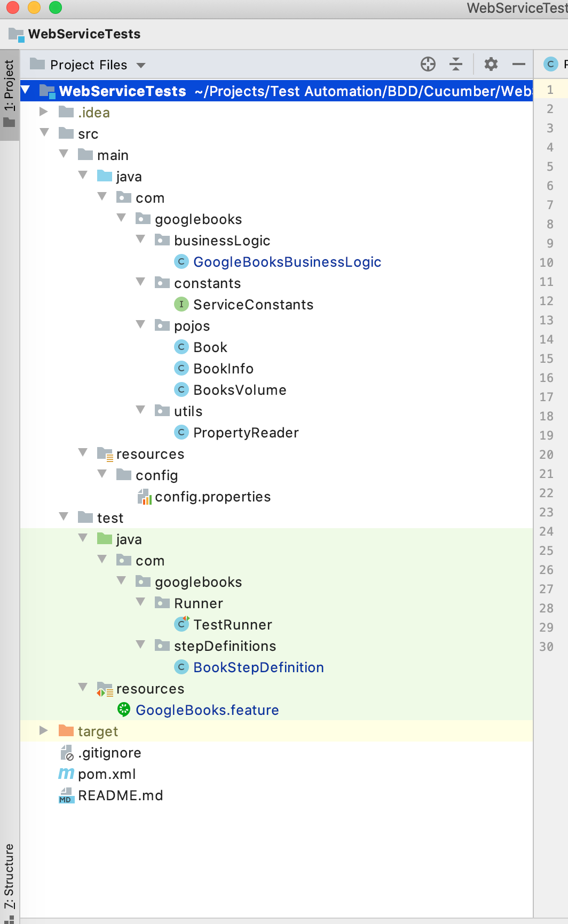
Task: Collapse the pojos package
Action: pyautogui.click(x=140, y=324)
